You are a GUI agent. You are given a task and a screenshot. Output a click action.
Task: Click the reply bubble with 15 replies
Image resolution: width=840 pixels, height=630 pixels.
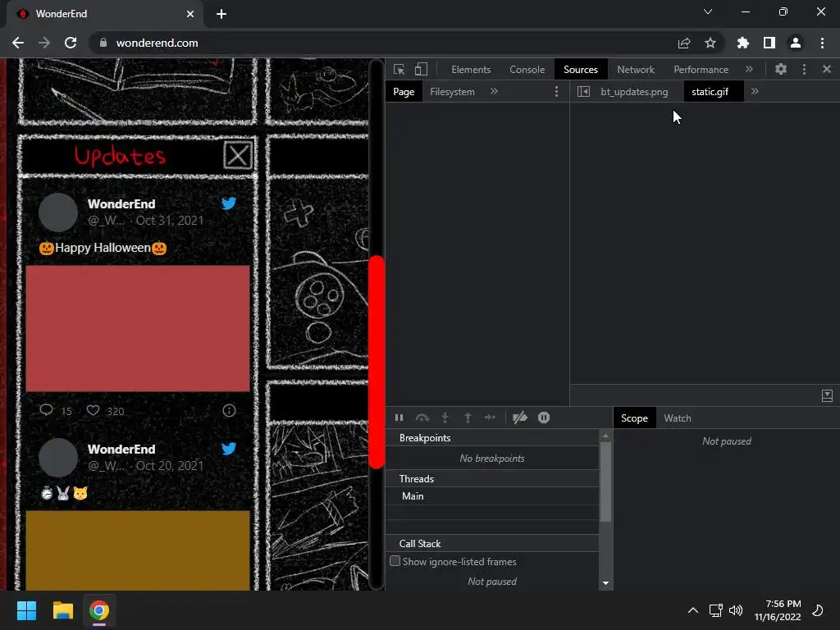tap(47, 410)
